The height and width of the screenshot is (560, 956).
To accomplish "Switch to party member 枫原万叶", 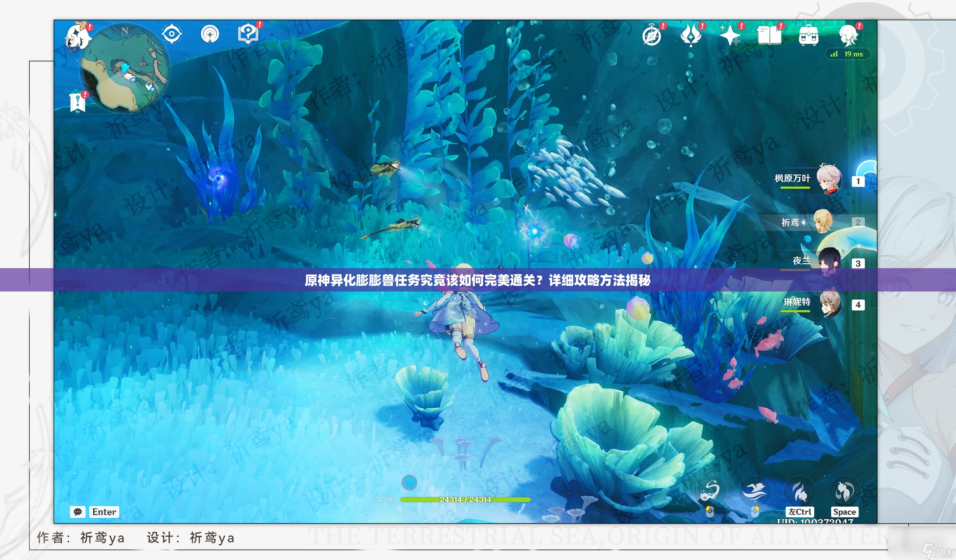I will (x=829, y=179).
